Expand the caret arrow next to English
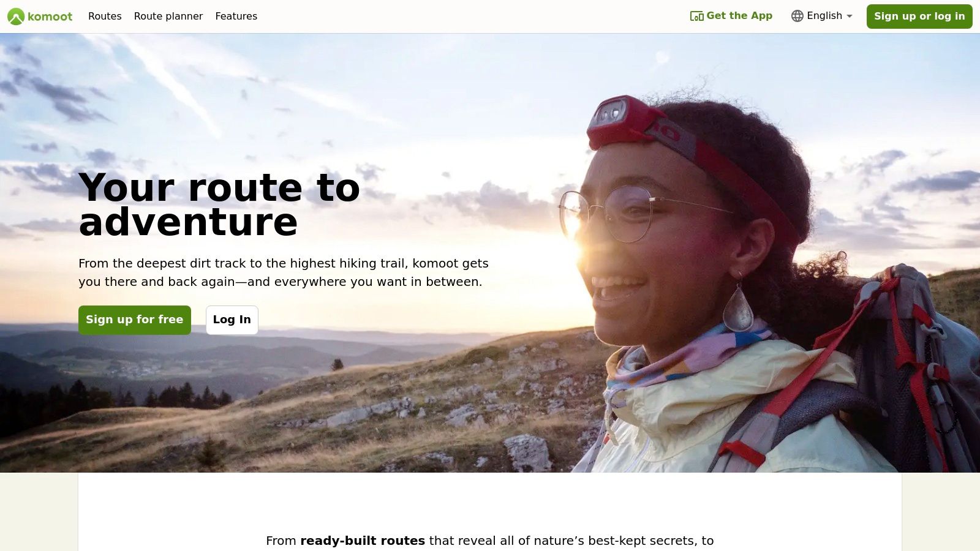The width and height of the screenshot is (980, 551). click(x=850, y=17)
